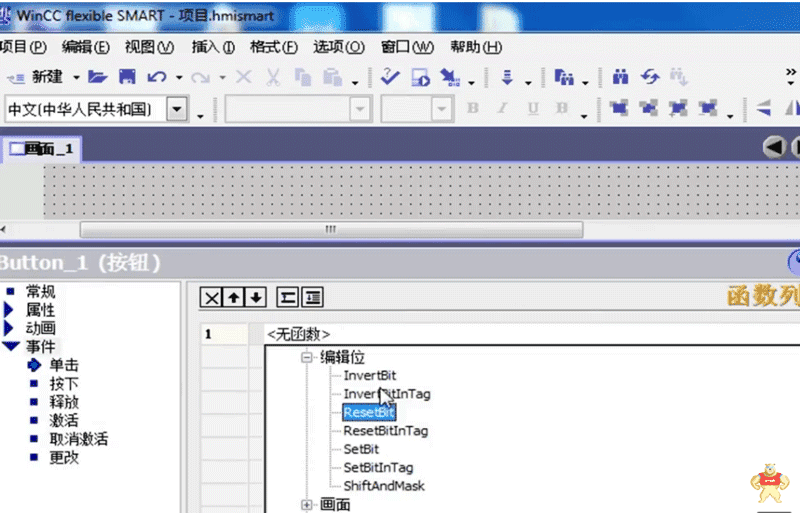Toggle Bold formatting button
Viewport: 800px width, 513px height.
(x=473, y=108)
